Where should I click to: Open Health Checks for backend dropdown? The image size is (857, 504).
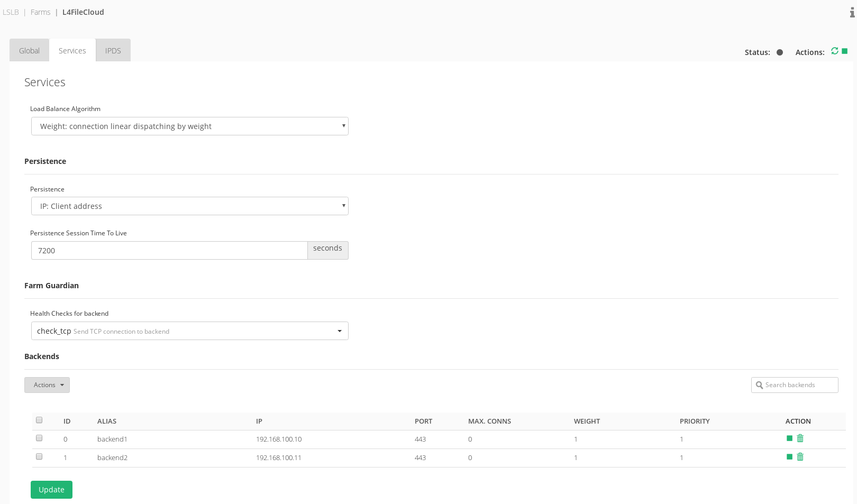(x=190, y=331)
